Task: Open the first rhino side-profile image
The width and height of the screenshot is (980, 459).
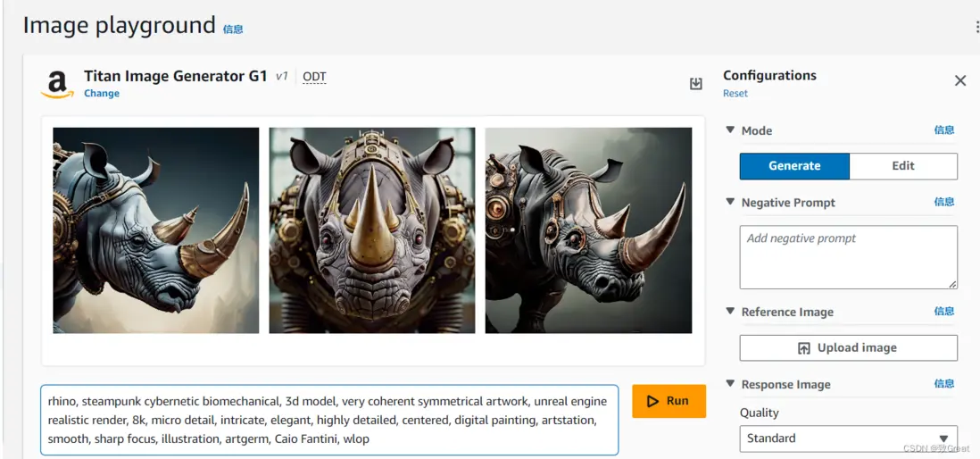Action: (156, 230)
